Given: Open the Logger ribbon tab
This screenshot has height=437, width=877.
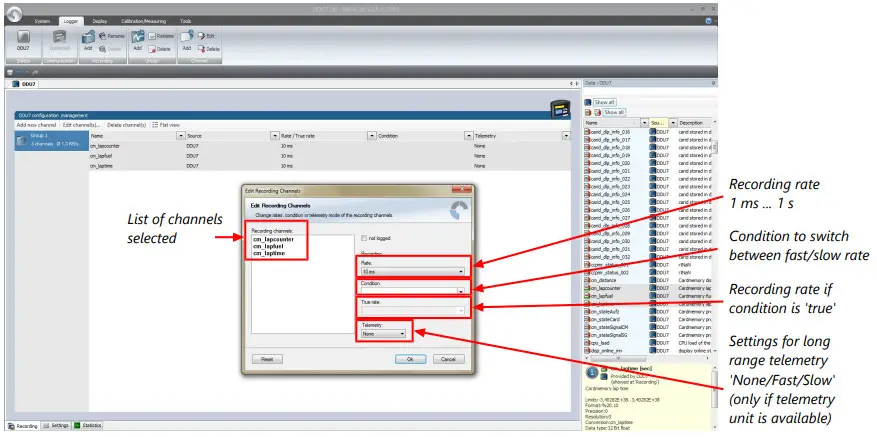Looking at the screenshot, I should point(71,21).
